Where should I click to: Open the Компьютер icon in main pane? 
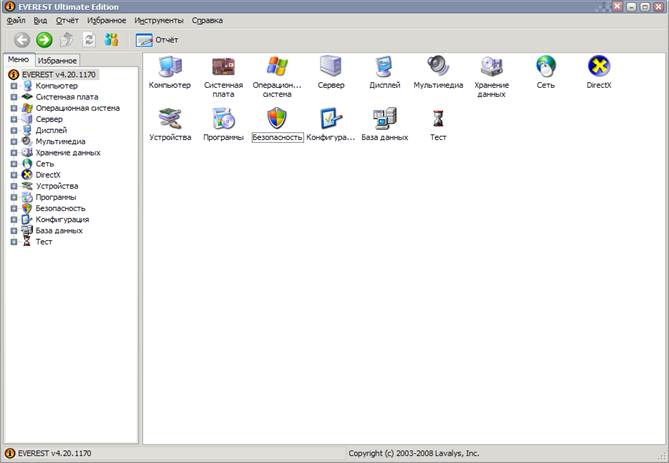coord(170,67)
